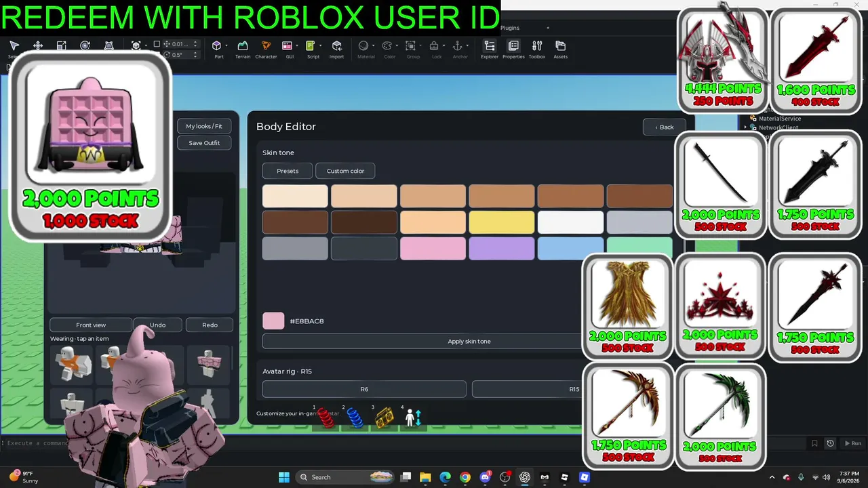The width and height of the screenshot is (868, 488).
Task: Select the Transform tool in the toolbar
Action: (x=108, y=46)
